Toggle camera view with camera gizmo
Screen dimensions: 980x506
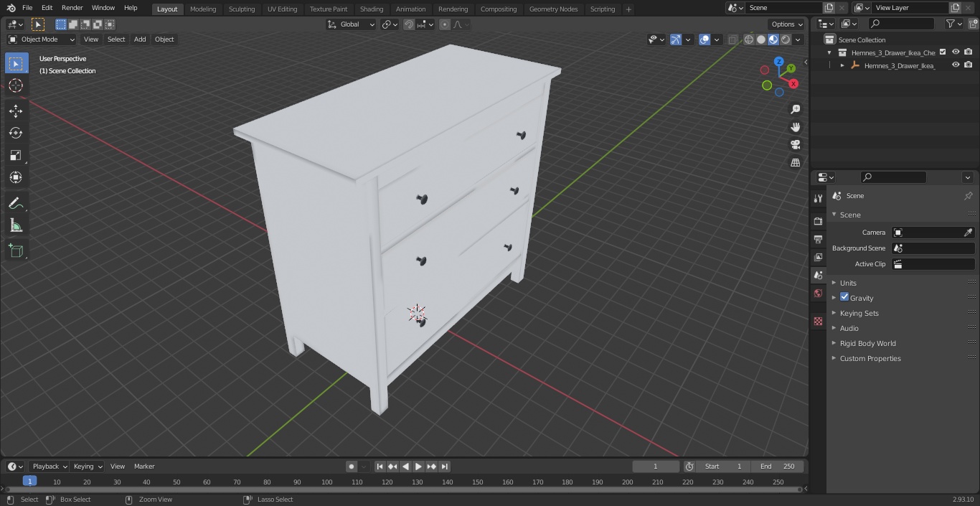click(x=795, y=145)
